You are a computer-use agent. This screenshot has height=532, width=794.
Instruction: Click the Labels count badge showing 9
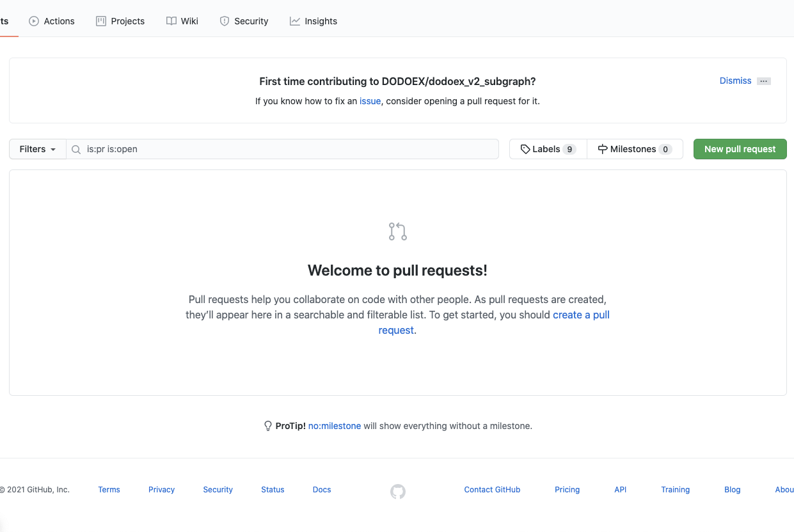point(569,150)
